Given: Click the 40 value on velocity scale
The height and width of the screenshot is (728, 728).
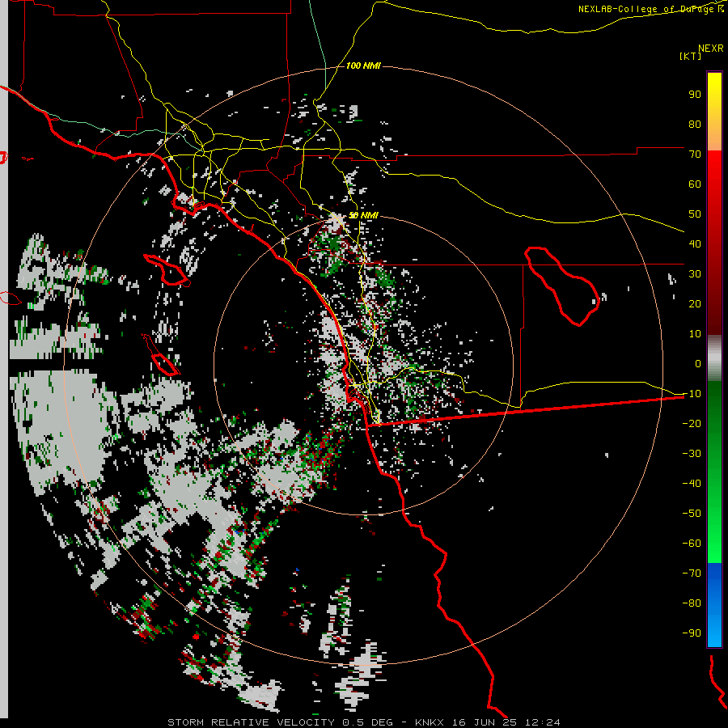Looking at the screenshot, I should (695, 243).
